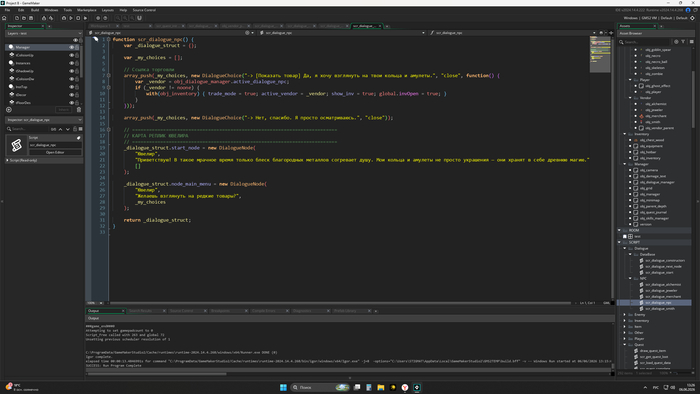Collapse the Manager folder in Asset Browser
Screen dimensions: 700x394
point(625,164)
